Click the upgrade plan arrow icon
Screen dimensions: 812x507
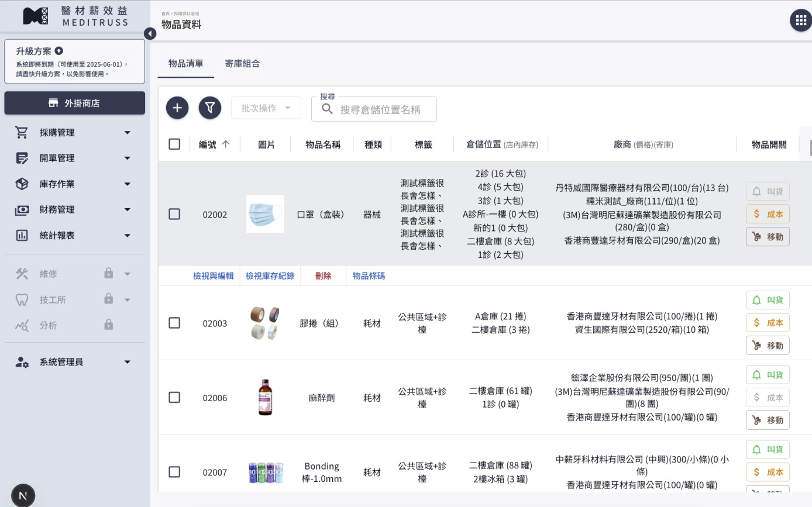point(59,51)
